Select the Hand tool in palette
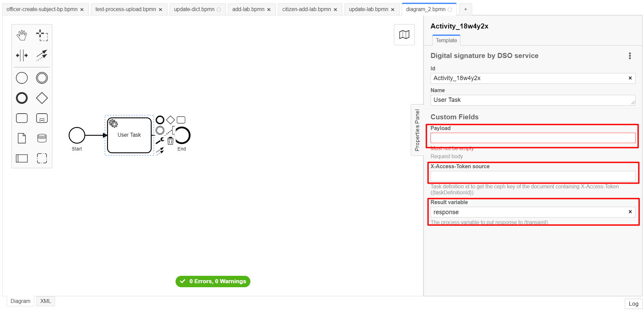 pos(22,35)
